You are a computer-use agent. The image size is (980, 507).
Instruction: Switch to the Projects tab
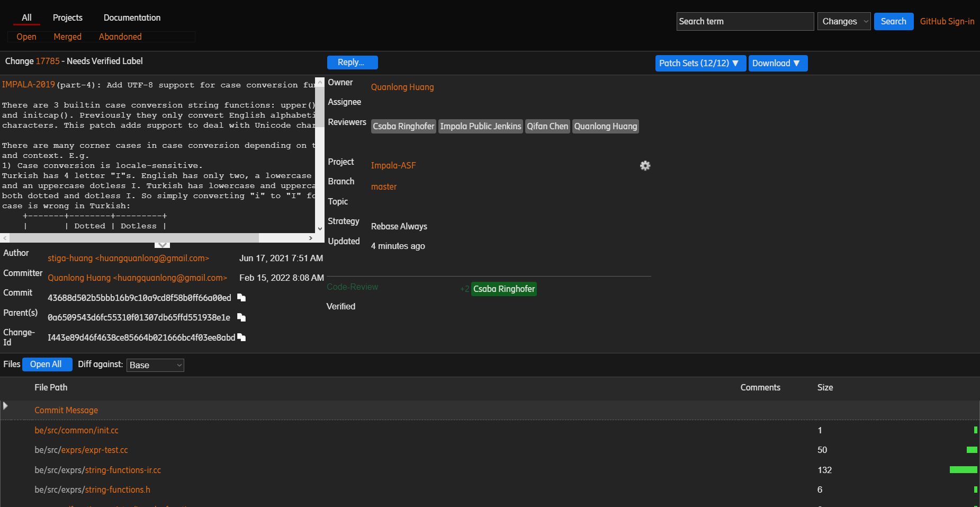tap(68, 17)
